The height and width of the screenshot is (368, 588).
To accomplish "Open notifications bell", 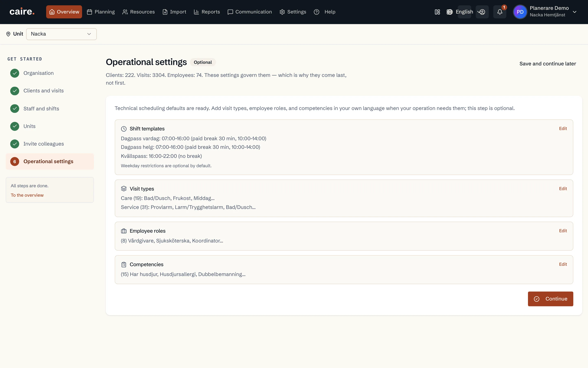I will (x=500, y=12).
